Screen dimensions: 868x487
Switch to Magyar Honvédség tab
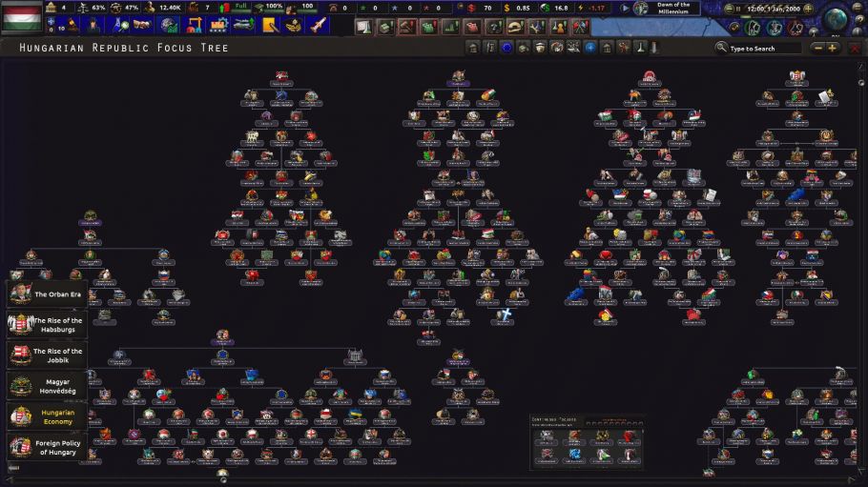pos(47,386)
